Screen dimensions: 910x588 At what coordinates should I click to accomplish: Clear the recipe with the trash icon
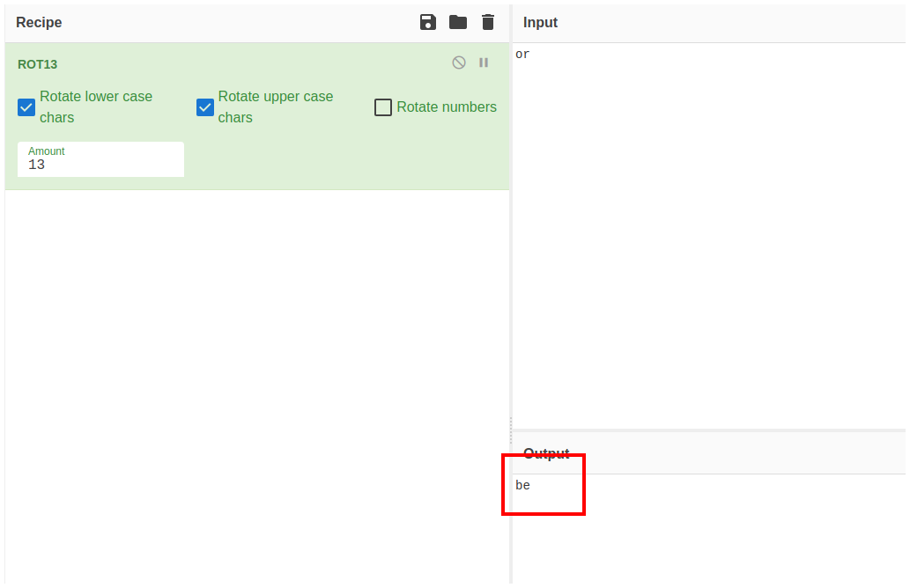point(488,22)
